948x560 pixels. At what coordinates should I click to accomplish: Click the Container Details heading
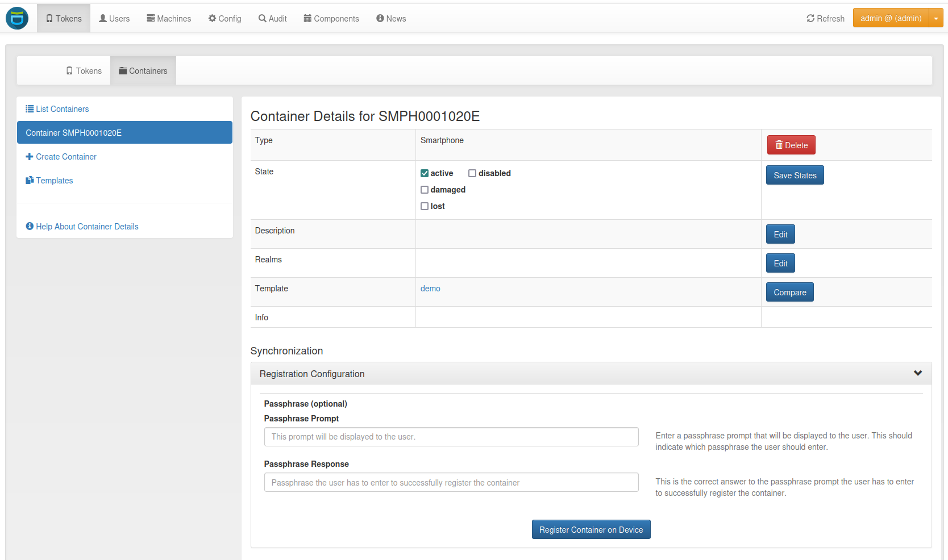[365, 116]
